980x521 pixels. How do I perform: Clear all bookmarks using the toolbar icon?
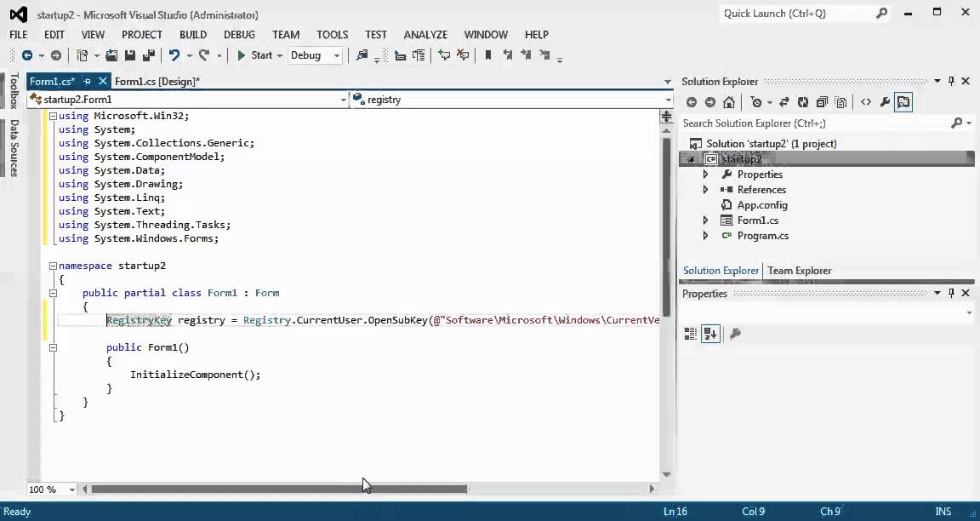tap(544, 55)
